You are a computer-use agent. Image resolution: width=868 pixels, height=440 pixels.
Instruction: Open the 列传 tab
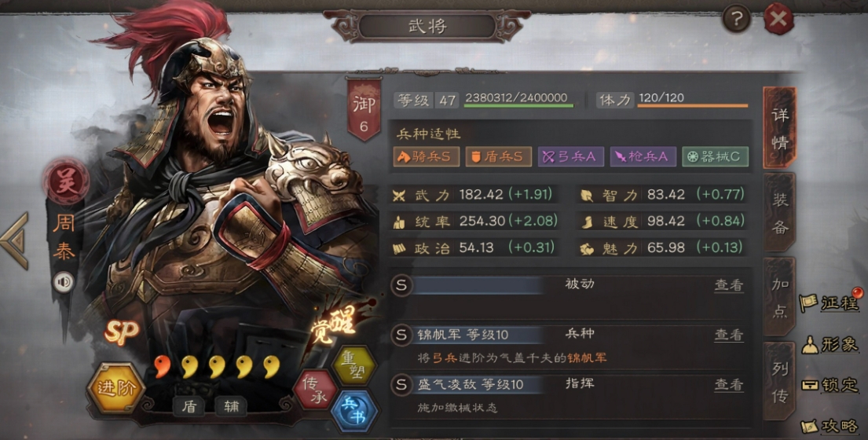[779, 382]
